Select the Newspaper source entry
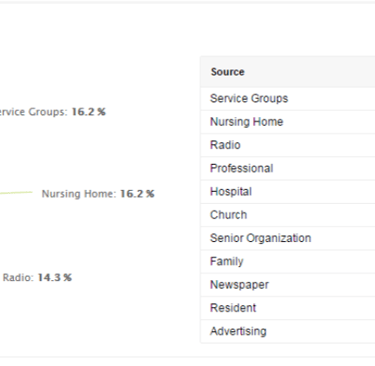Image resolution: width=375 pixels, height=366 pixels. coord(288,285)
